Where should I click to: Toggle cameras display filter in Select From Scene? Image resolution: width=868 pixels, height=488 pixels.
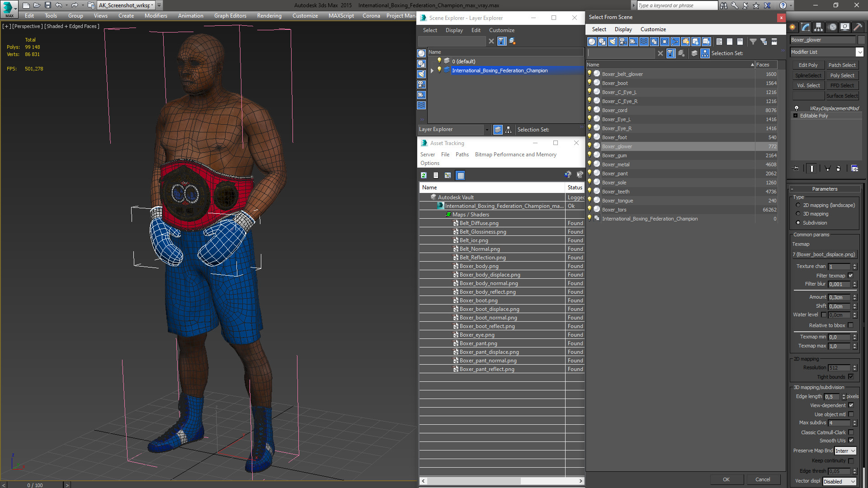[623, 42]
